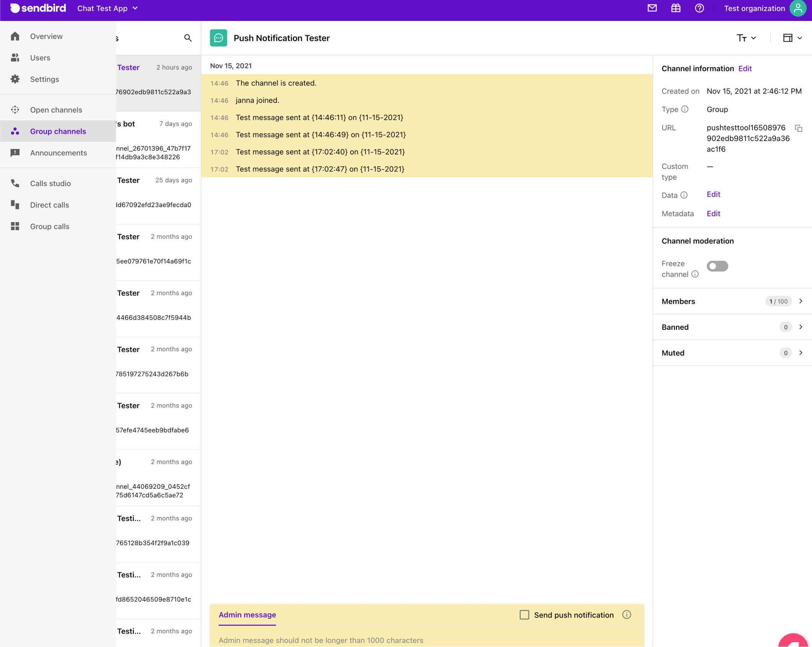Select Tester channel from 25 days ago
This screenshot has height=647, width=812.
point(159,196)
